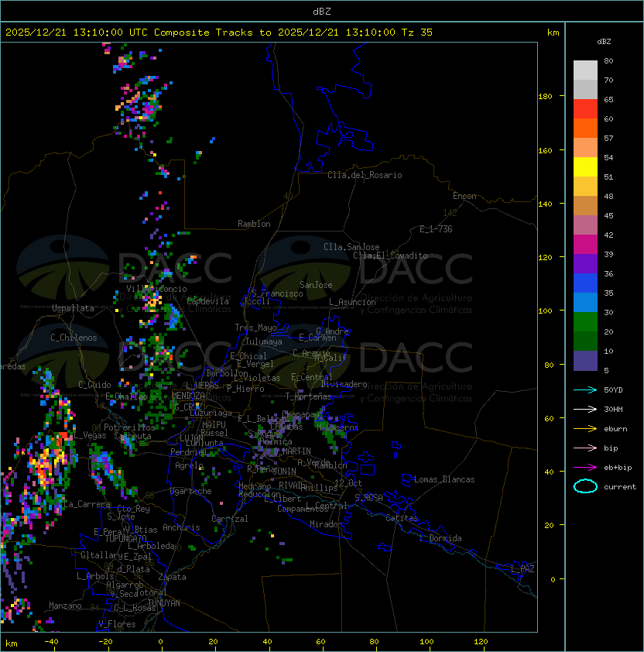Click the 'dBZ' title at the top center
644x652 pixels.
click(x=322, y=11)
